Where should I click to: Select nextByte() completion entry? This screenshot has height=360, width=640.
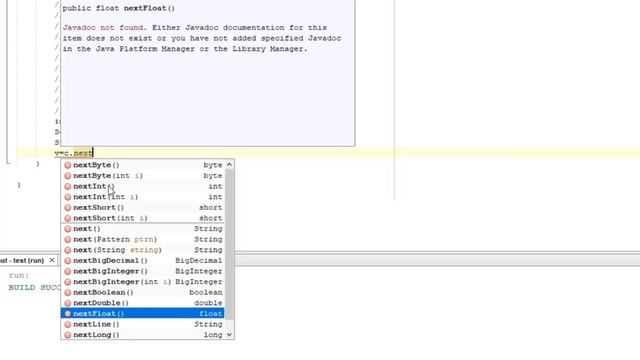(x=142, y=165)
